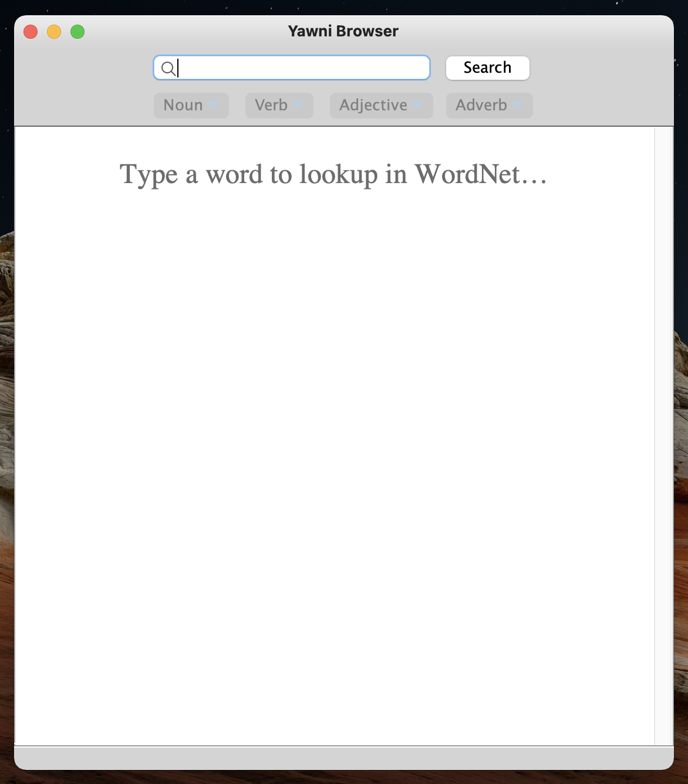Minimize the Yawni Browser window with yellow button
Screen dimensions: 688x784
point(54,32)
